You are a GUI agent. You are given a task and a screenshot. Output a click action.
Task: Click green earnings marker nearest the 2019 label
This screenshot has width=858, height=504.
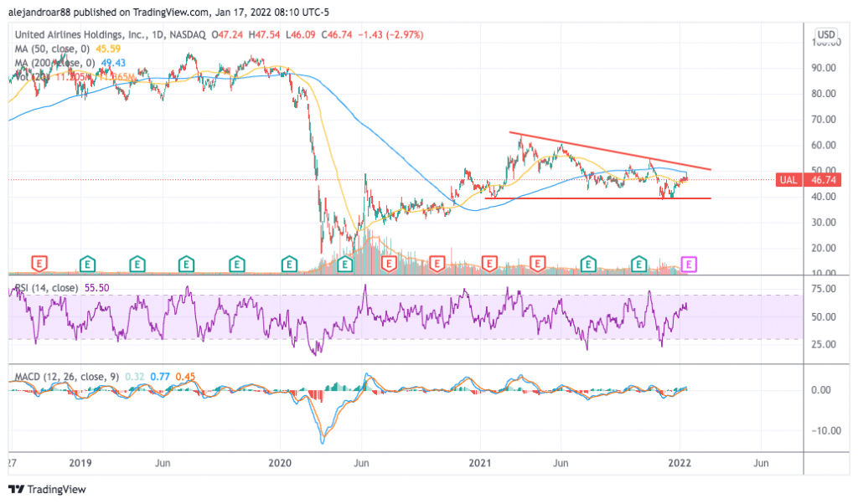click(87, 265)
